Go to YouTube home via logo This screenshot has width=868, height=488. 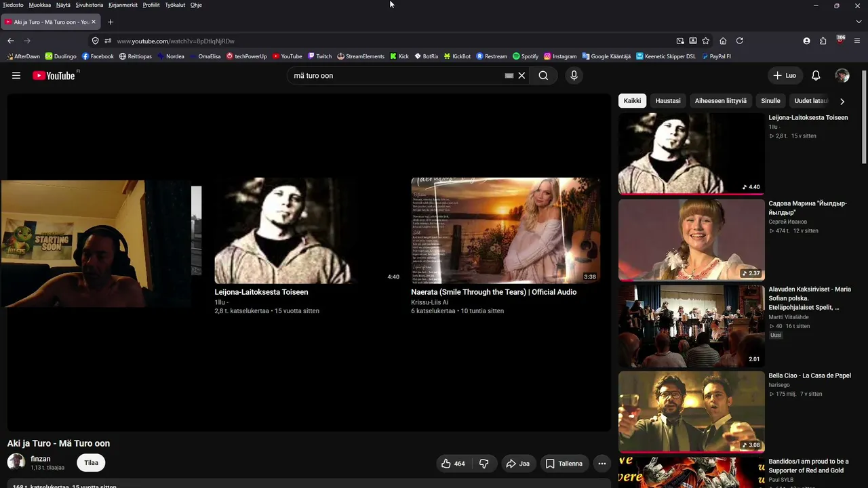click(54, 75)
